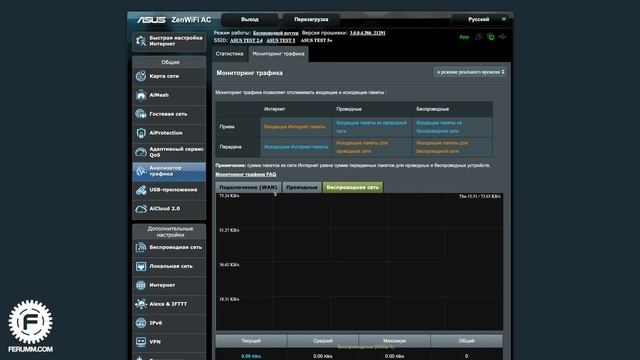Open USB-приложение section
Image resolution: width=640 pixels, height=360 pixels.
169,190
